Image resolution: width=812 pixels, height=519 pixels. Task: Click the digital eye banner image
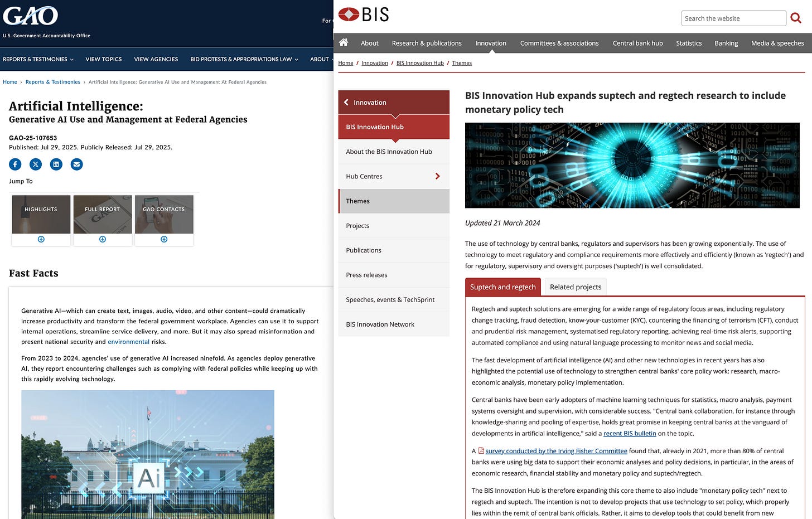(632, 166)
